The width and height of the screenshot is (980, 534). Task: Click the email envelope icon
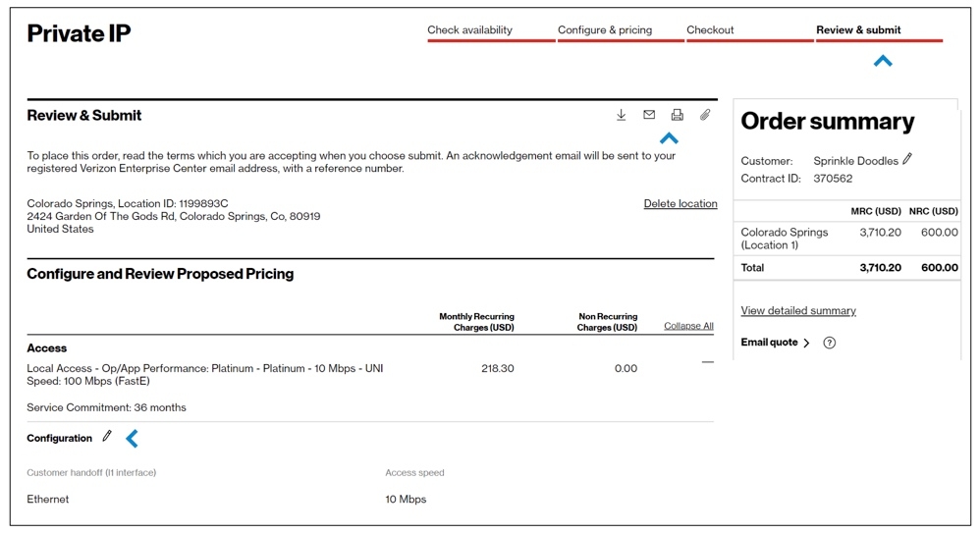point(649,115)
